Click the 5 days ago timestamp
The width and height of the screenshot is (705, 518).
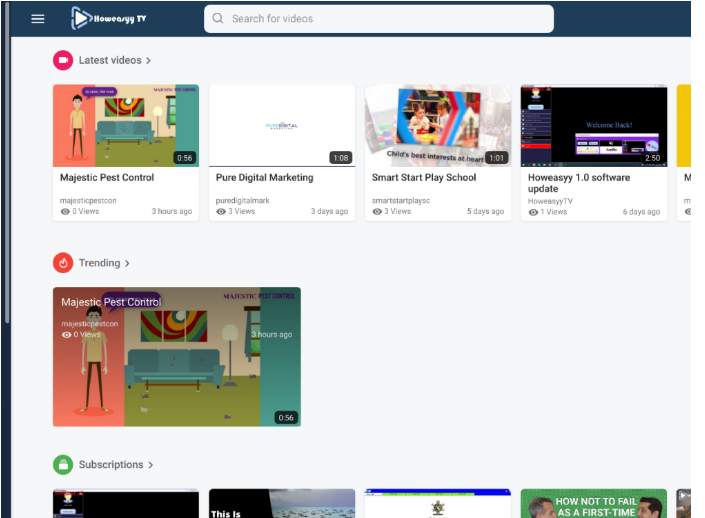(486, 211)
